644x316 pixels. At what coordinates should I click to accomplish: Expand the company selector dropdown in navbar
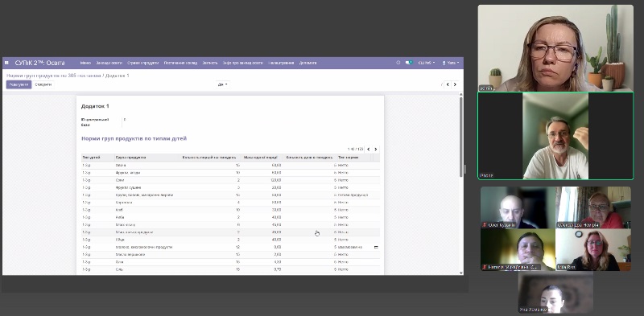427,63
